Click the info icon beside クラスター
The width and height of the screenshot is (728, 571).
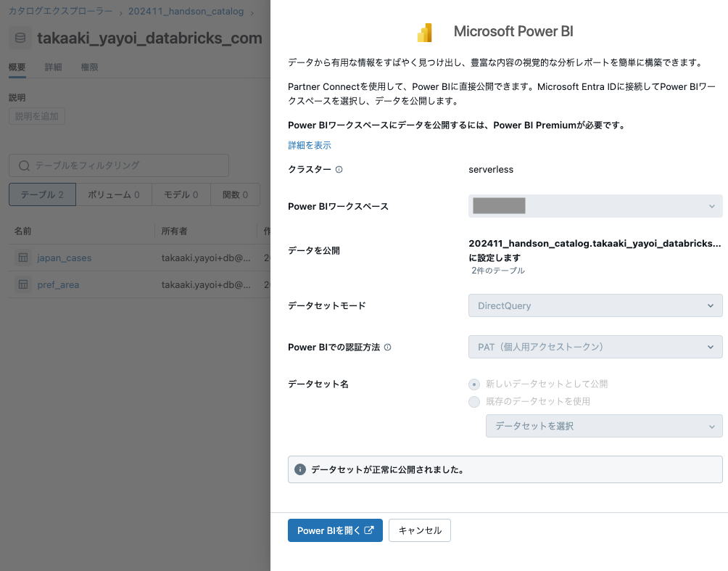[339, 170]
